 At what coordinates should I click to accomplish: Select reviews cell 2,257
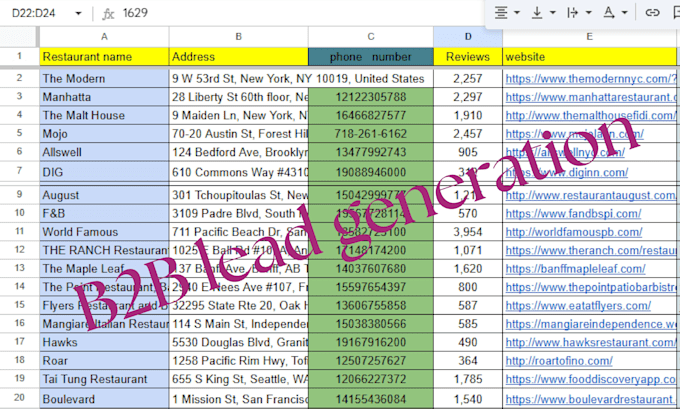pyautogui.click(x=468, y=79)
